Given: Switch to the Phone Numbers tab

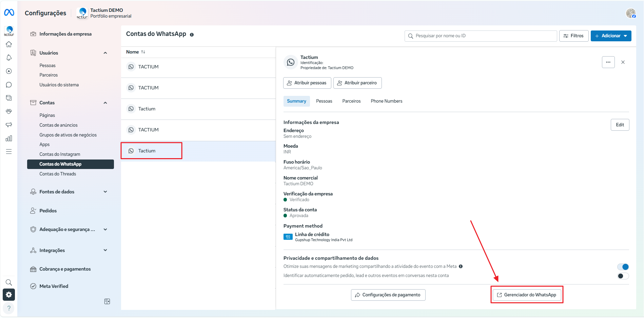Looking at the screenshot, I should [x=386, y=101].
